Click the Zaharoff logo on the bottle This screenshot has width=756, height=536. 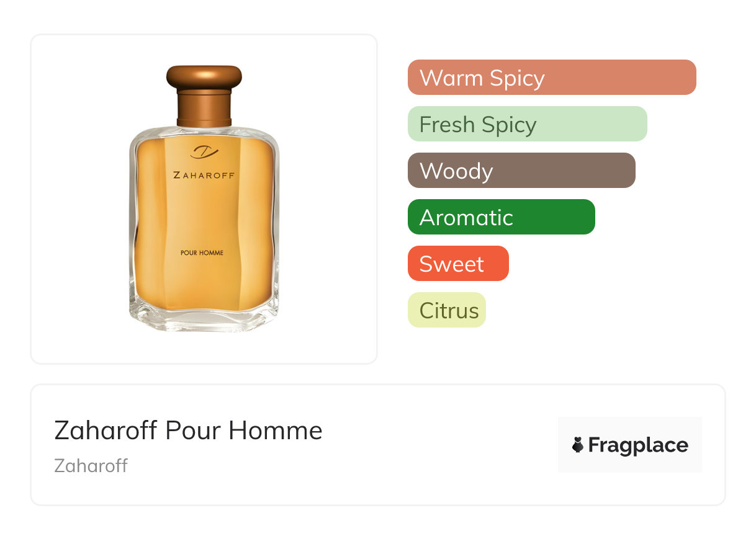204,152
